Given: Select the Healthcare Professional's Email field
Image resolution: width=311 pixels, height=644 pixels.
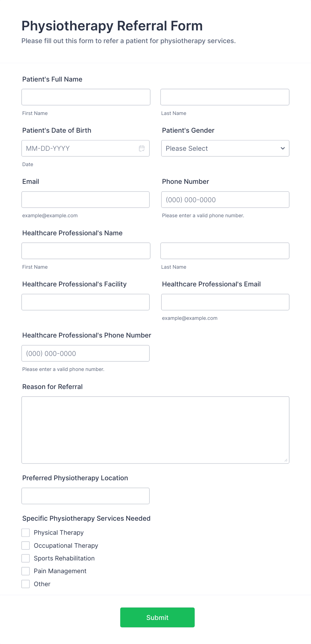Looking at the screenshot, I should pos(225,302).
